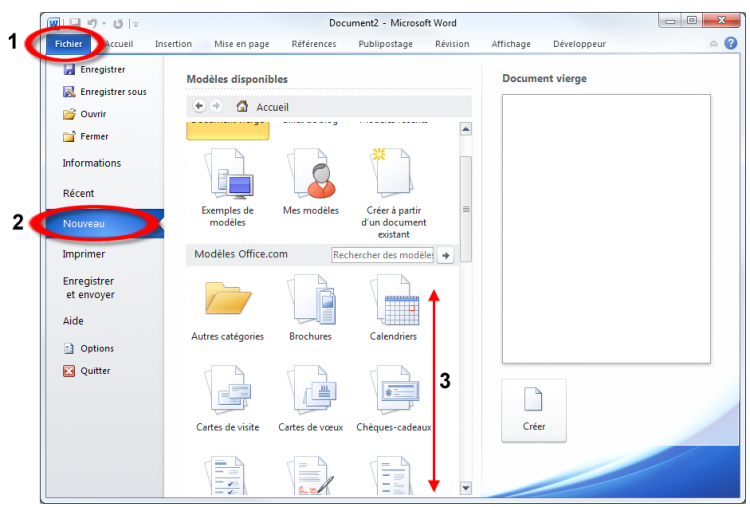Screen dimensions: 750x507
Task: Click the Word application icon in title bar
Action: pyautogui.click(x=54, y=23)
